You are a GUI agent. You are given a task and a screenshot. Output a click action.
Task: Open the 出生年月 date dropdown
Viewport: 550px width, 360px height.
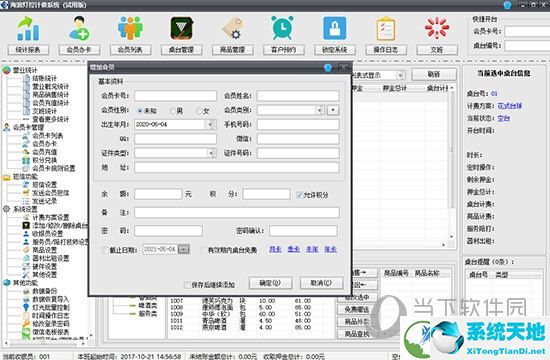[210, 125]
